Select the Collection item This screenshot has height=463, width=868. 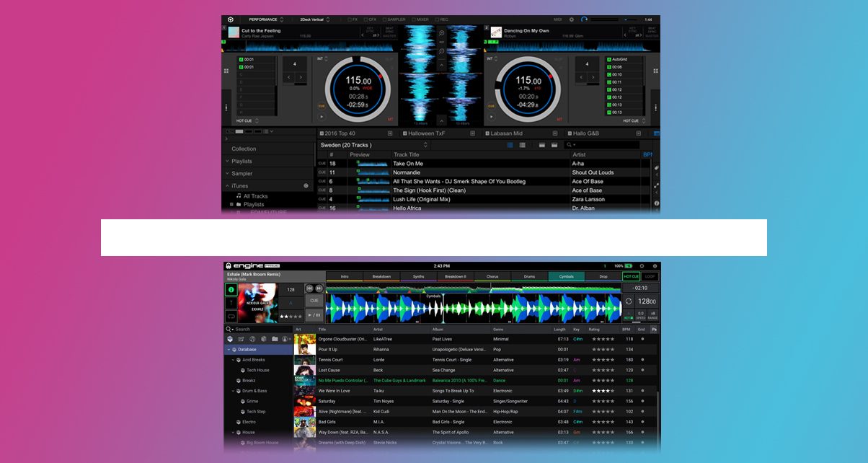(244, 149)
